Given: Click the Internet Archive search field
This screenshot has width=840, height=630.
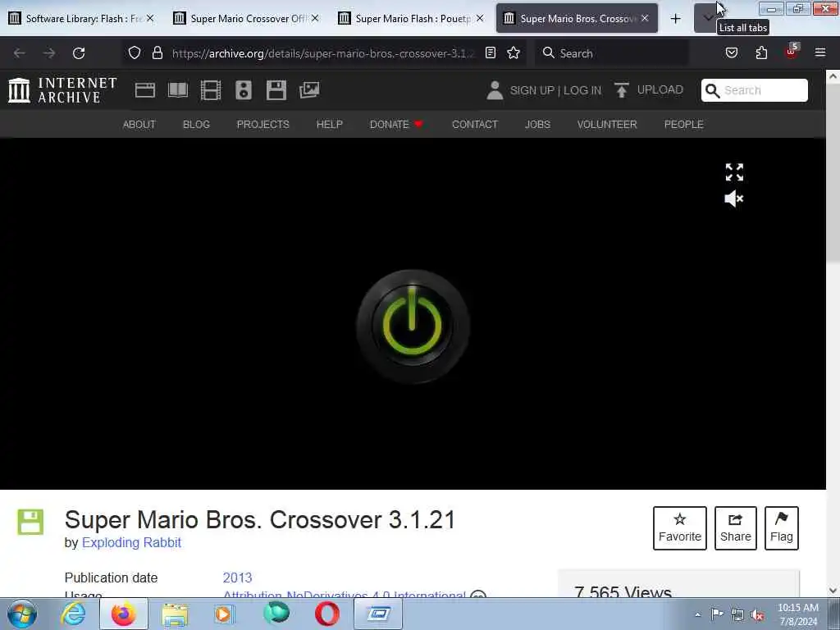Looking at the screenshot, I should tap(755, 90).
